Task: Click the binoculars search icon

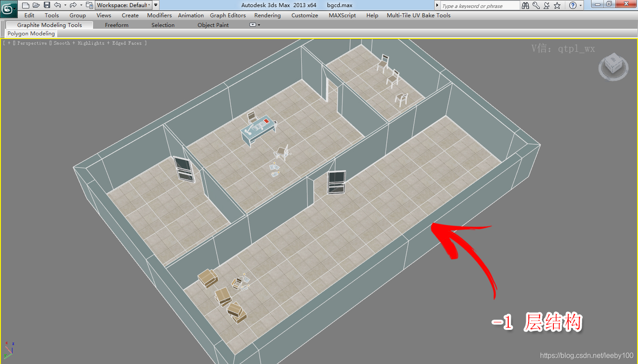Action: 525,5
